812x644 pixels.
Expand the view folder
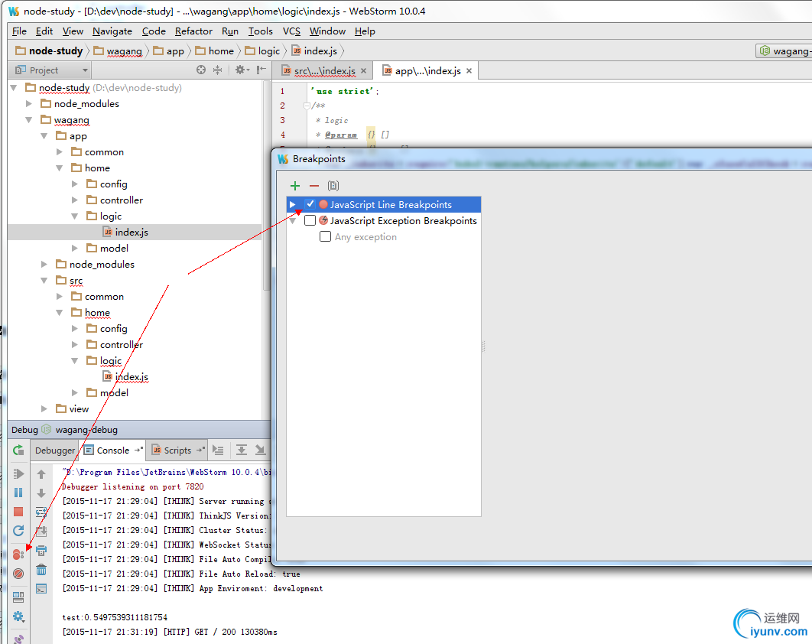click(44, 408)
